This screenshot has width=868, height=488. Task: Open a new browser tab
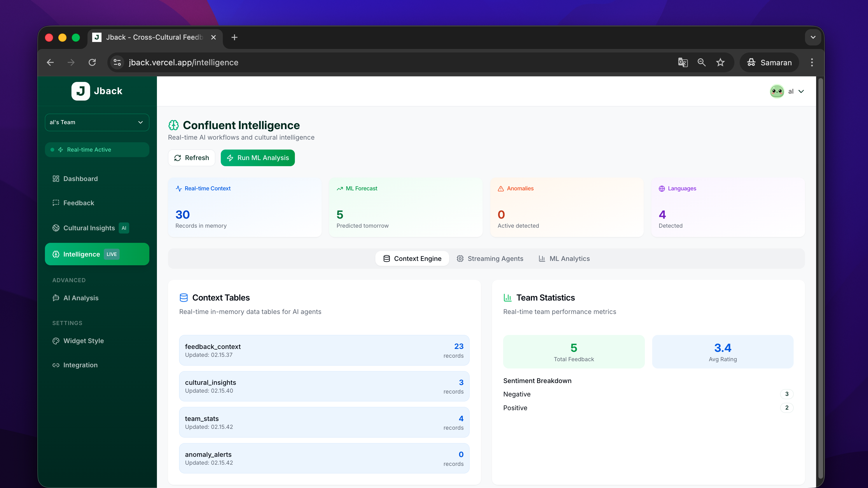(x=235, y=37)
